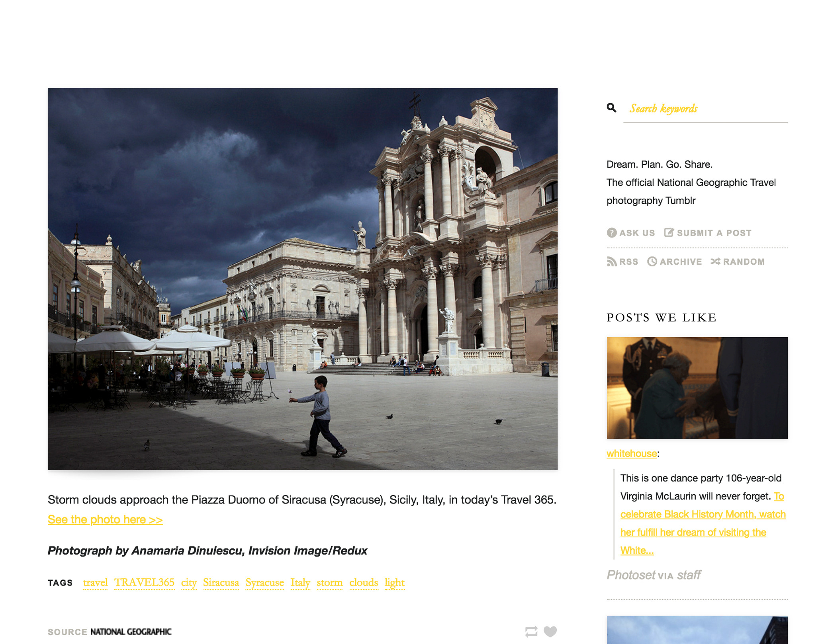
Task: Focus the Search keywords field
Action: coord(705,109)
